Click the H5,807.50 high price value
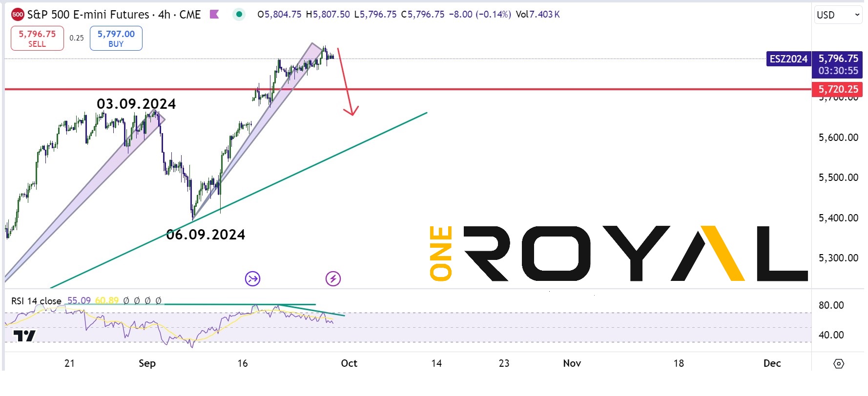The width and height of the screenshot is (868, 396). pyautogui.click(x=328, y=15)
